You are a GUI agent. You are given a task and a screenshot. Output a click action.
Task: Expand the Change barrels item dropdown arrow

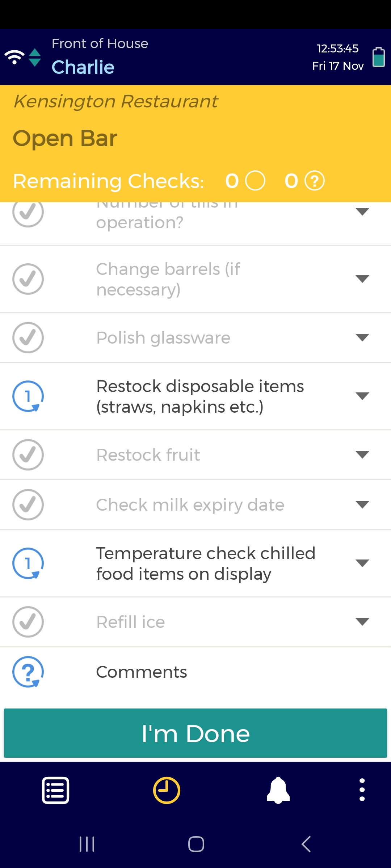[x=362, y=279]
